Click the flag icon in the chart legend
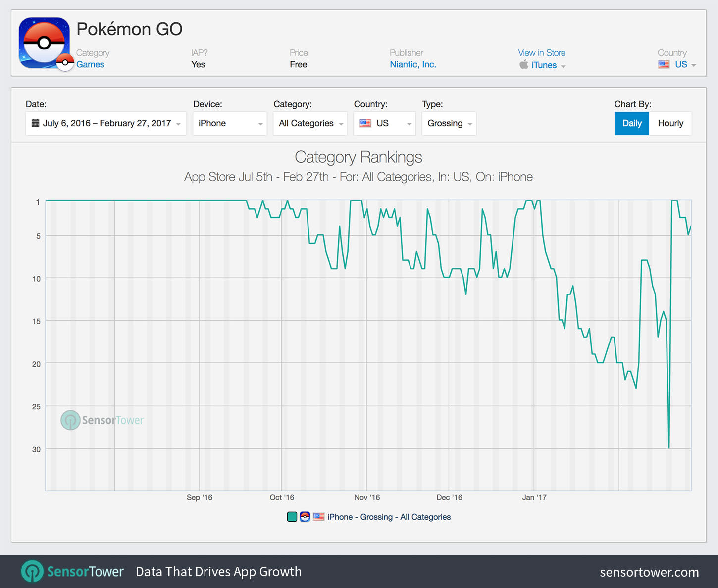The image size is (718, 588). pyautogui.click(x=318, y=516)
